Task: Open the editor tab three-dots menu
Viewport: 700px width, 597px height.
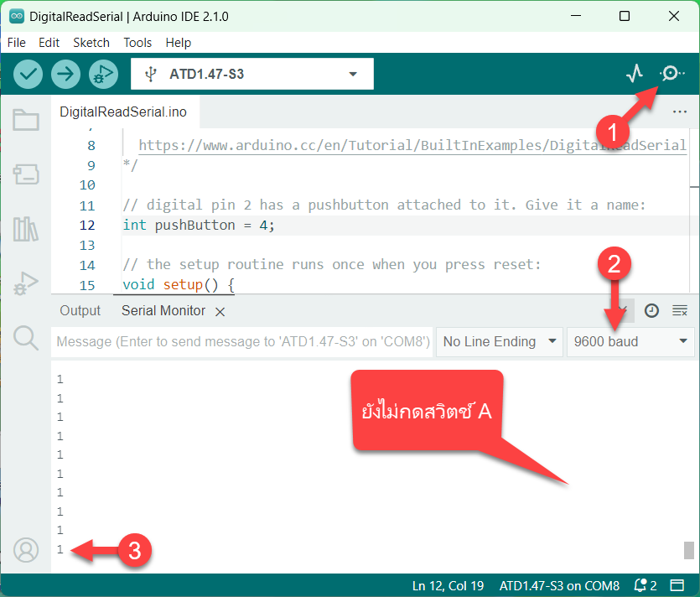Action: (x=680, y=112)
